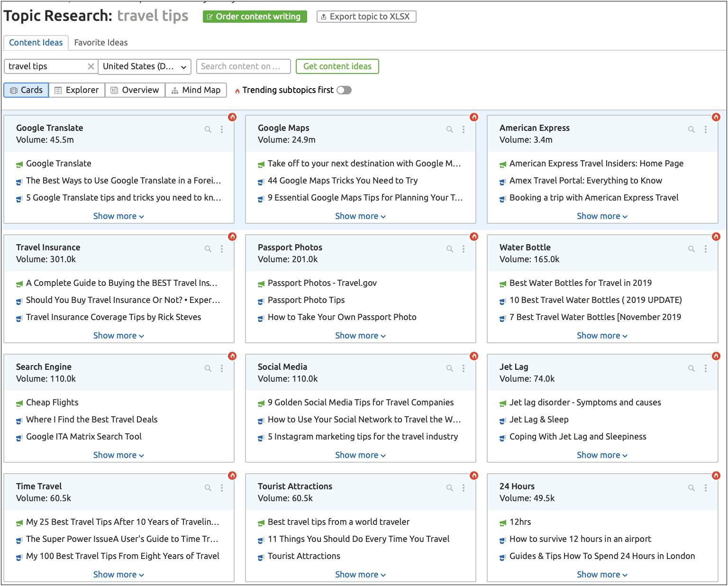Click Order content writing button

tap(255, 17)
